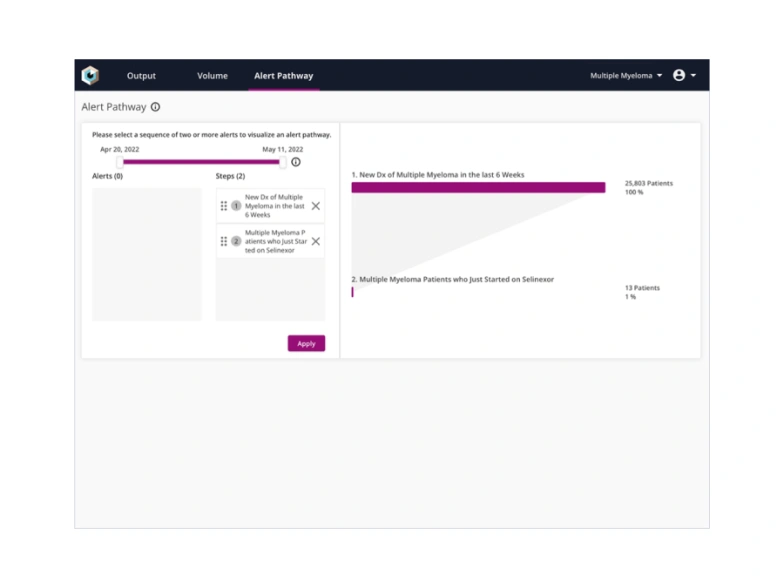
Task: Click chart label '2. Multiple Myeloma Patients who Just Started'
Action: coord(452,279)
